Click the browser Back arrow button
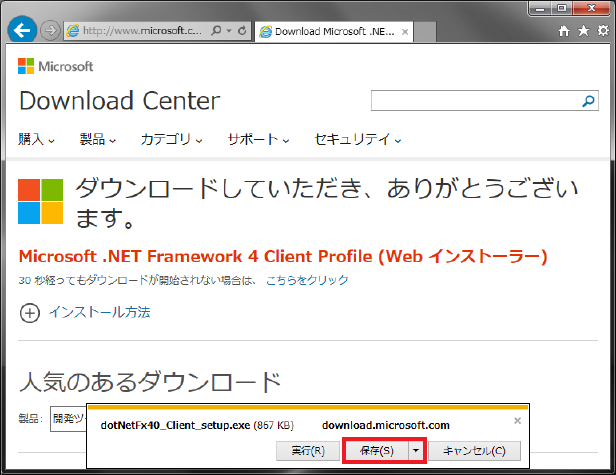The height and width of the screenshot is (475, 616). point(22,30)
